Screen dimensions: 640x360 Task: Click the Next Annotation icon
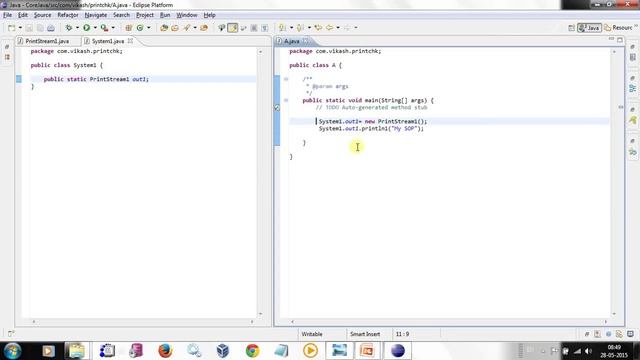tap(282, 28)
